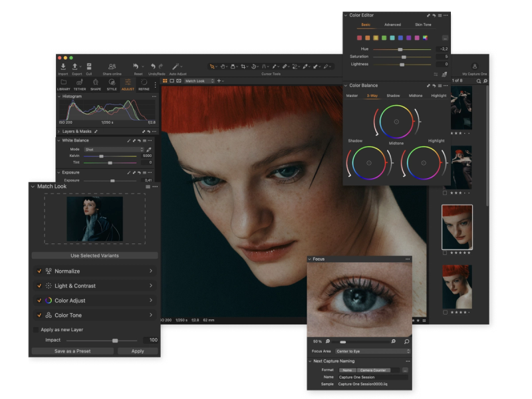The image size is (532, 399).
Task: Uncheck the Color Adjust checkbox
Action: pyautogui.click(x=39, y=301)
